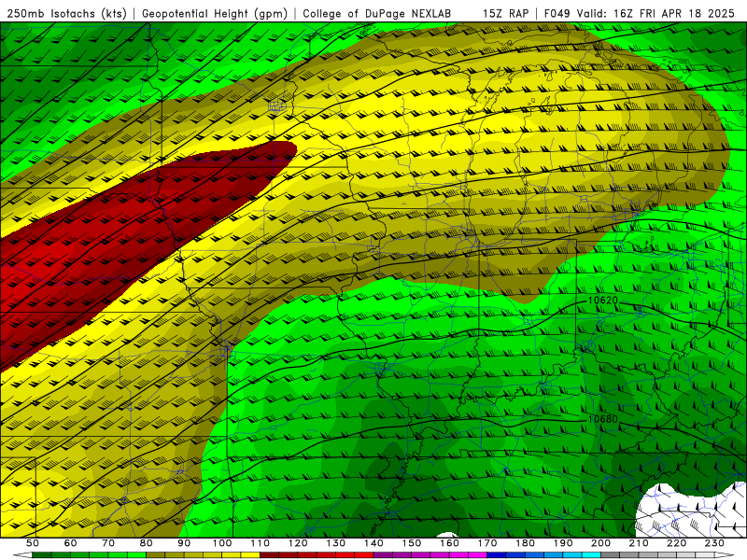Click the 110 label on the color scale
The height and width of the screenshot is (560, 747).
click(x=261, y=543)
